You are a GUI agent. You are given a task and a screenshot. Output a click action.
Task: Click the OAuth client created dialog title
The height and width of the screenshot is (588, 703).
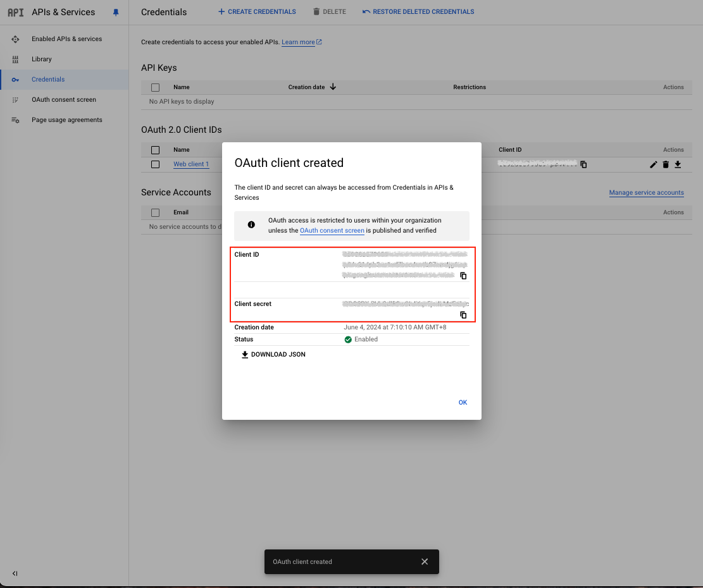pyautogui.click(x=289, y=162)
